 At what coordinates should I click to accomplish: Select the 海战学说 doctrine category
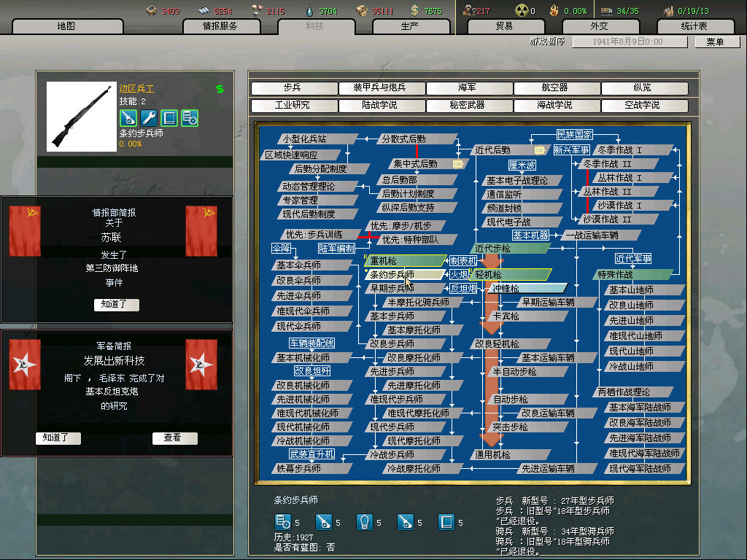(557, 105)
